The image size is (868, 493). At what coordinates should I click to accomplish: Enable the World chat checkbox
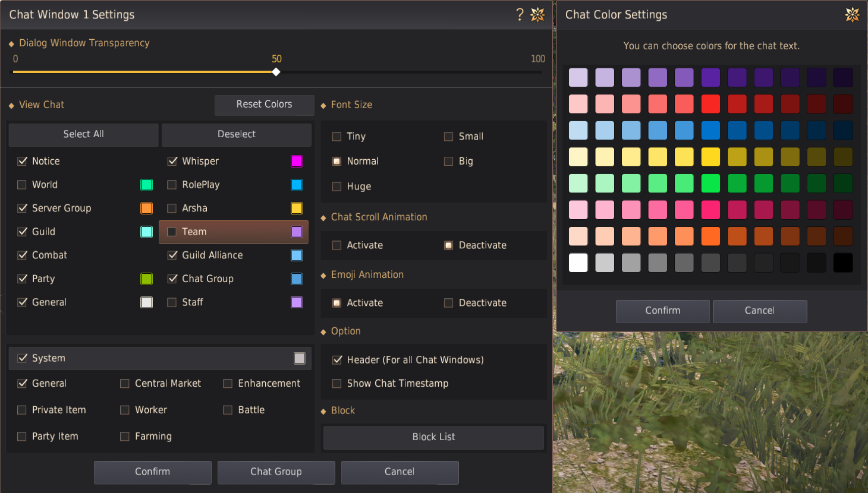click(22, 185)
